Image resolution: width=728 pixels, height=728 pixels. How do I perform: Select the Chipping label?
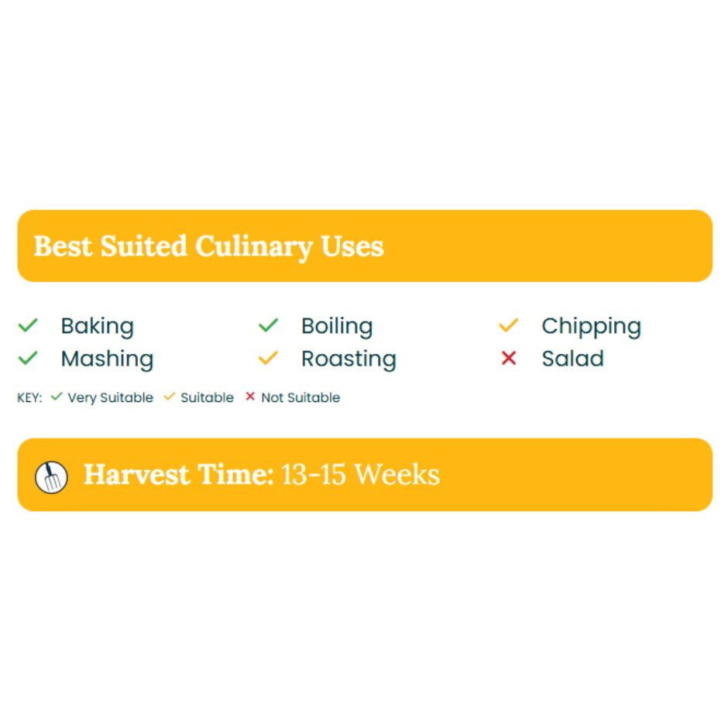(592, 326)
